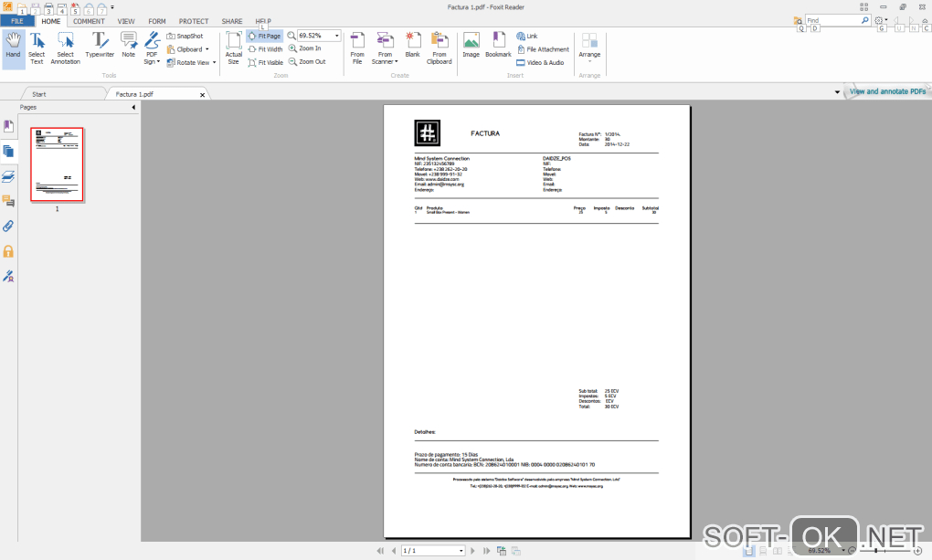Add a File Attachment
The image size is (932, 560).
tap(543, 49)
